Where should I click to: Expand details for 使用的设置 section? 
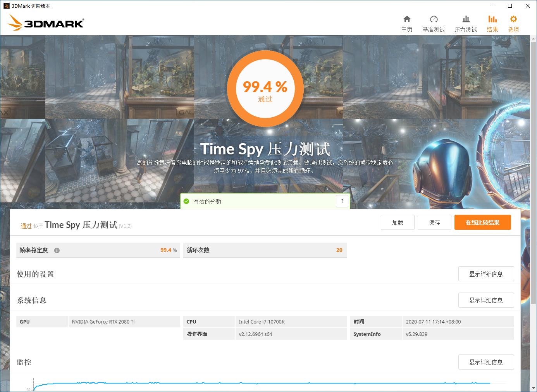click(x=486, y=274)
